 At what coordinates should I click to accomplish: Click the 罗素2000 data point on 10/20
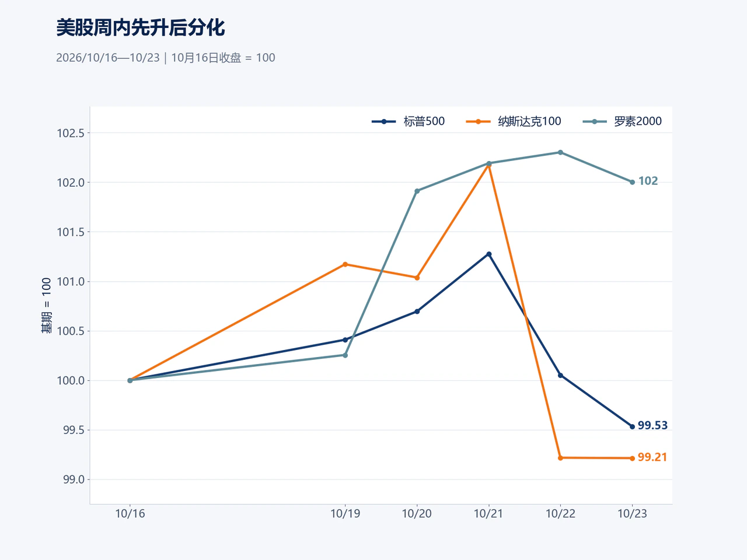click(x=417, y=191)
